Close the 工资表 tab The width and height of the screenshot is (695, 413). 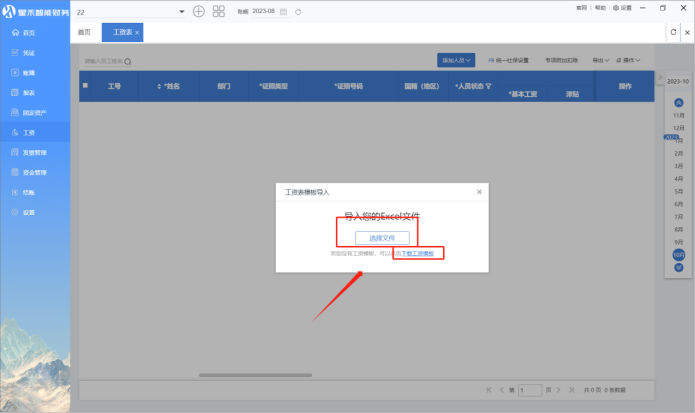pos(137,33)
